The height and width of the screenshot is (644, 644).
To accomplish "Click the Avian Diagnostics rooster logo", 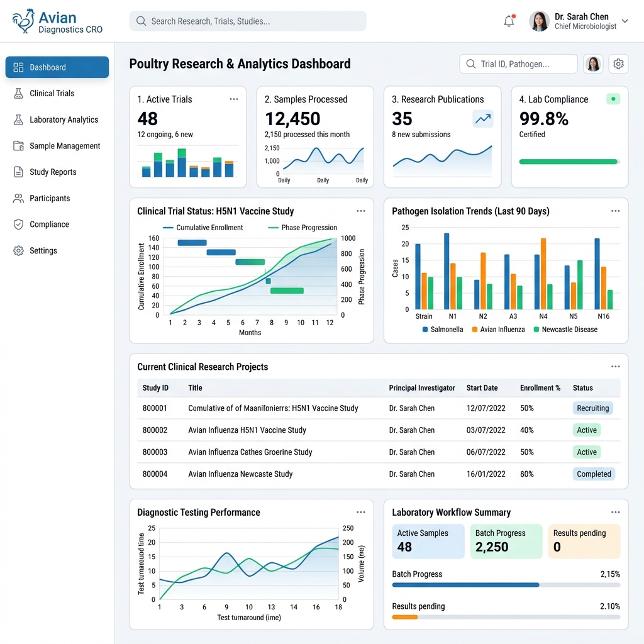I will coord(23,21).
